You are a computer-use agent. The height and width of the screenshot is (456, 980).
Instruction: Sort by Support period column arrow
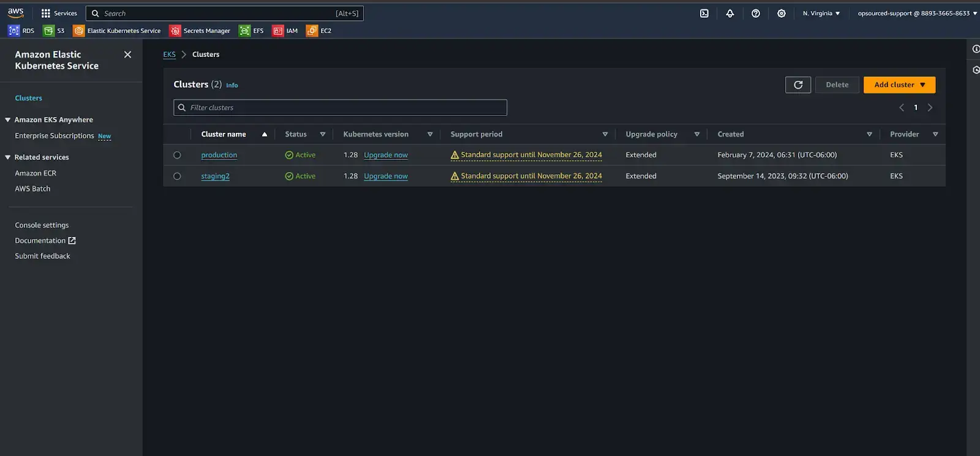point(605,135)
